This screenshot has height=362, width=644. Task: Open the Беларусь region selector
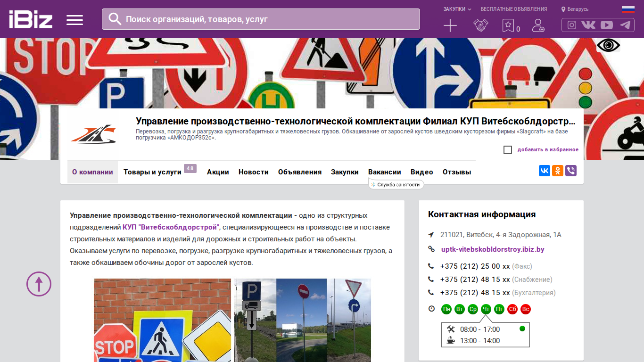(575, 9)
